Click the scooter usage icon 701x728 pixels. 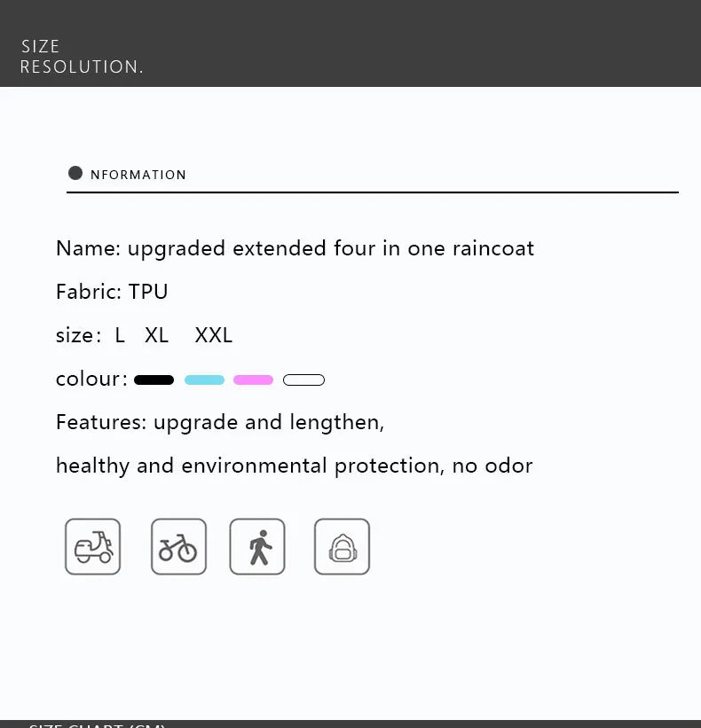pyautogui.click(x=92, y=546)
